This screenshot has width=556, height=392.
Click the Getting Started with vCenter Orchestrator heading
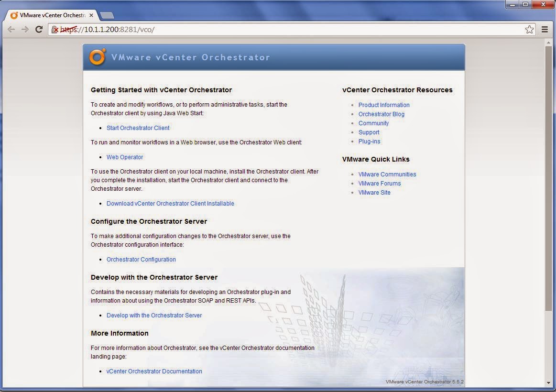pyautogui.click(x=161, y=90)
